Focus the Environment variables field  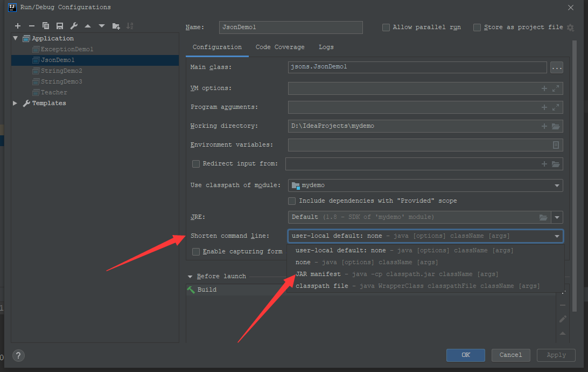pos(425,145)
